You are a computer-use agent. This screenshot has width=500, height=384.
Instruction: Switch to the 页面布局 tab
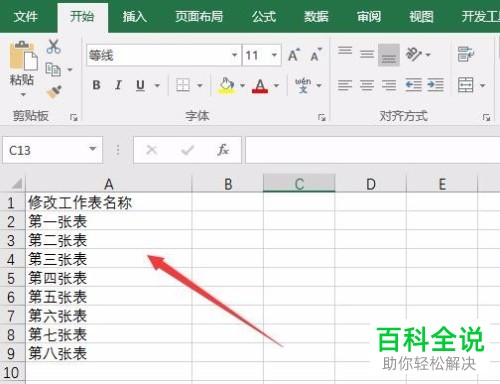(199, 16)
